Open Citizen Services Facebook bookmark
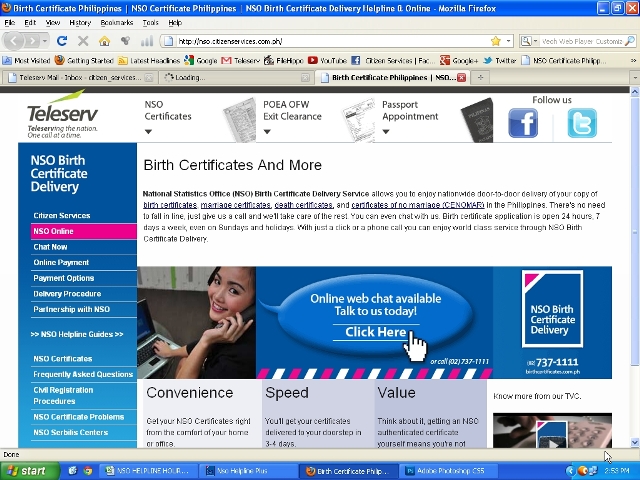 pyautogui.click(x=393, y=61)
